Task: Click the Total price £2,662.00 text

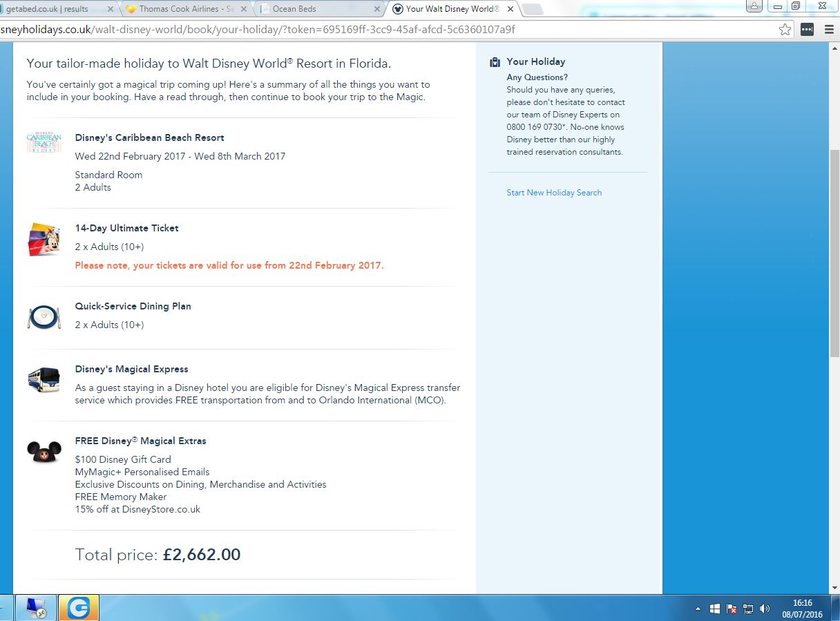Action: [x=158, y=555]
